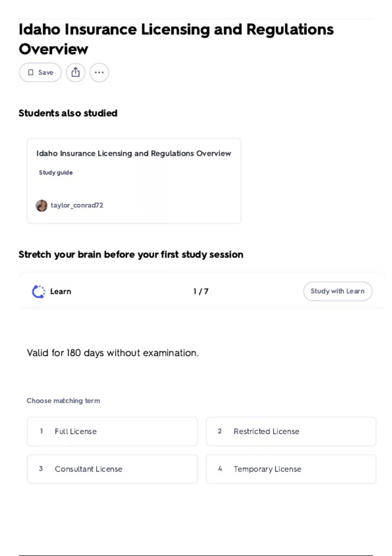Click the taylor_conrad72 profile avatar
This screenshot has height=556, width=392.
click(41, 205)
